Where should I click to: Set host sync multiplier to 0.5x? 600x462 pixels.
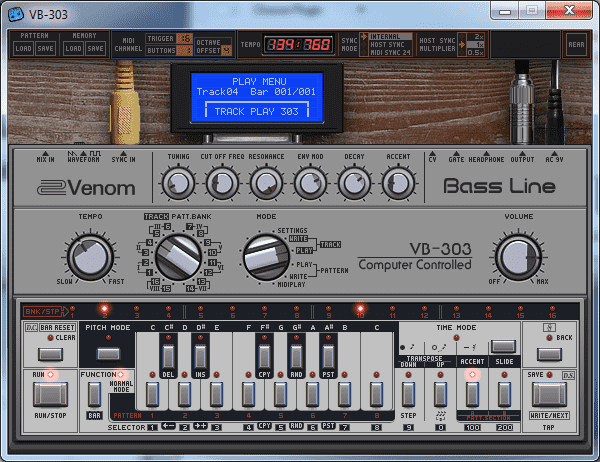click(474, 52)
